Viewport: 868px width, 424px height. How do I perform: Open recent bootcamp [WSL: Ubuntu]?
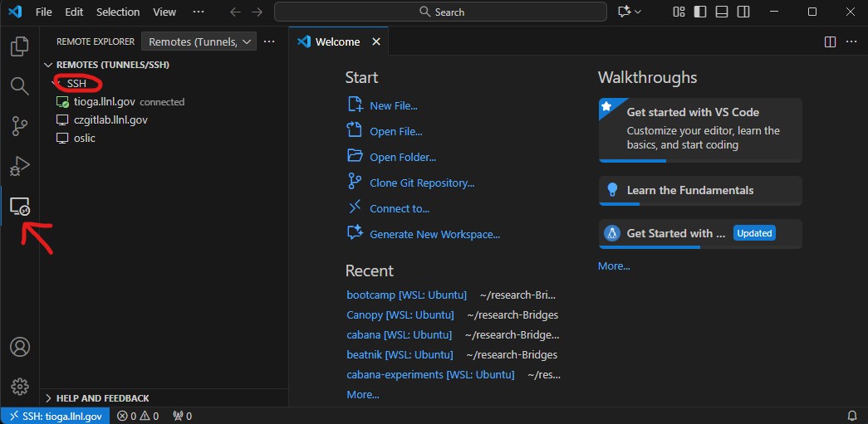click(x=406, y=295)
